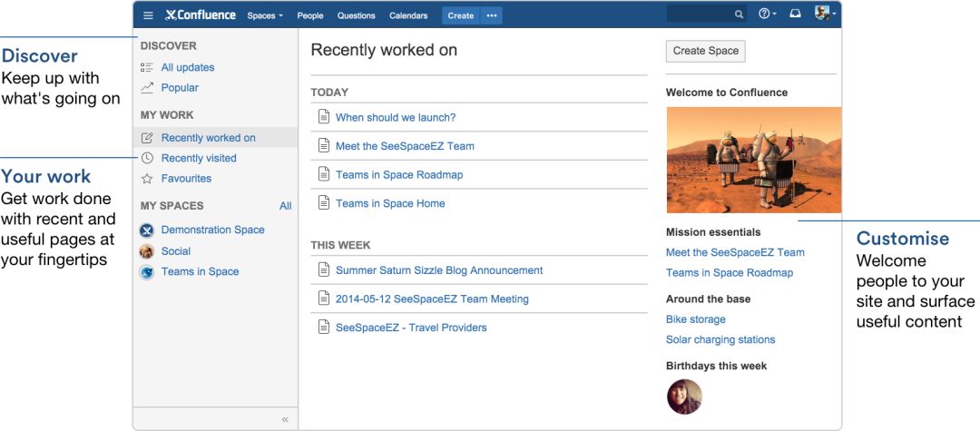Open the notifications tray icon
980x431 pixels.
(x=795, y=14)
